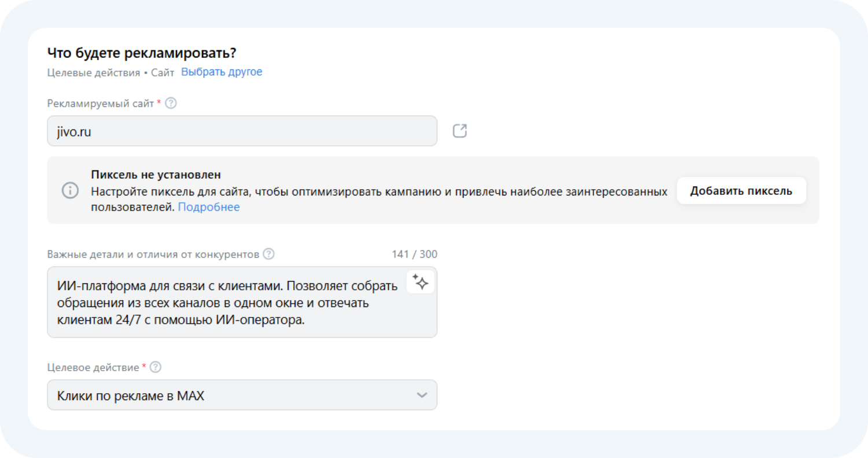Click the chevron arrow in the target action selector
The width and height of the screenshot is (868, 458).
click(422, 395)
